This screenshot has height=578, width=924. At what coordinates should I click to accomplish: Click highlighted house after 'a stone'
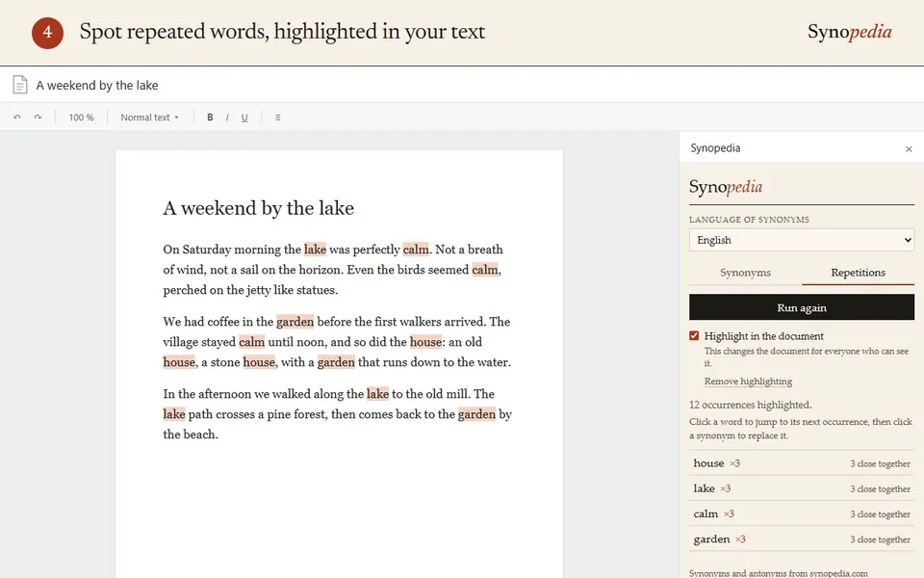click(x=259, y=362)
